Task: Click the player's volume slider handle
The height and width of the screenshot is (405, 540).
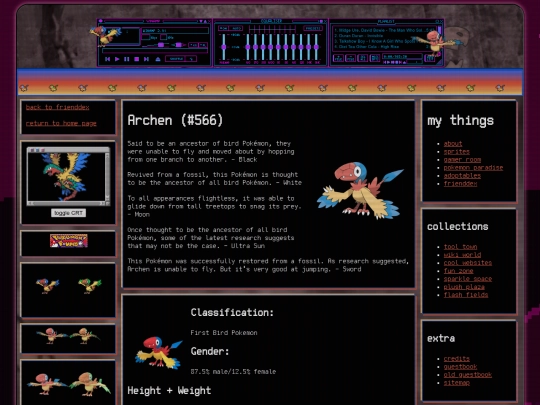Action: [161, 45]
